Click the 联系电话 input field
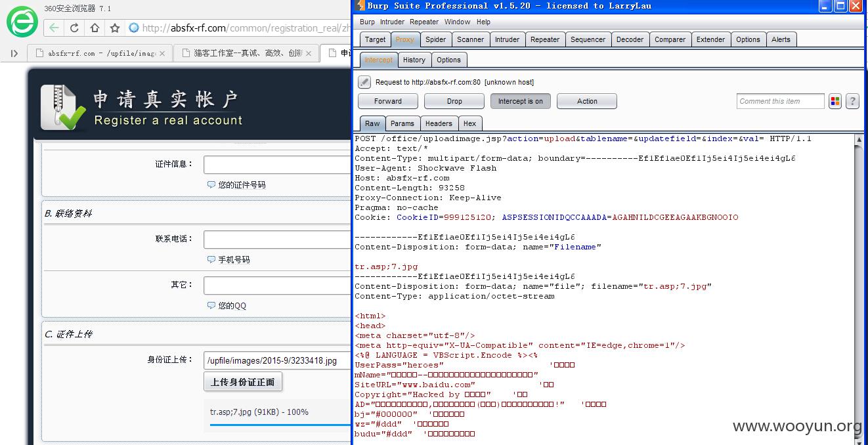 pos(277,240)
